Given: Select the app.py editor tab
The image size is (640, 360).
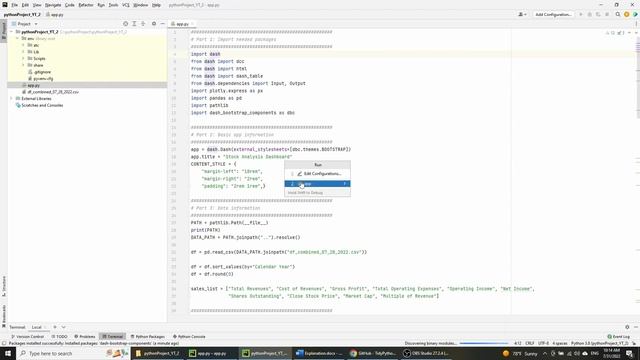Looking at the screenshot, I should point(182,24).
